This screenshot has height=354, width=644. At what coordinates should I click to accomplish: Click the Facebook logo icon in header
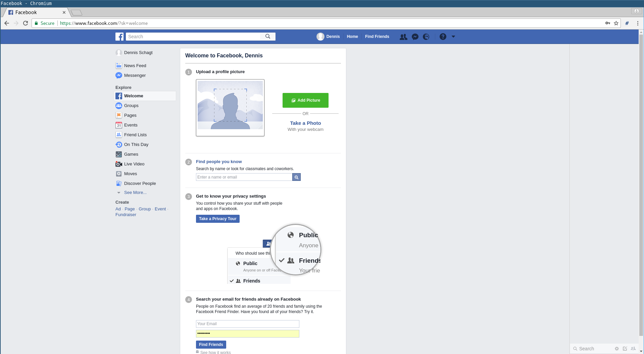click(x=119, y=37)
